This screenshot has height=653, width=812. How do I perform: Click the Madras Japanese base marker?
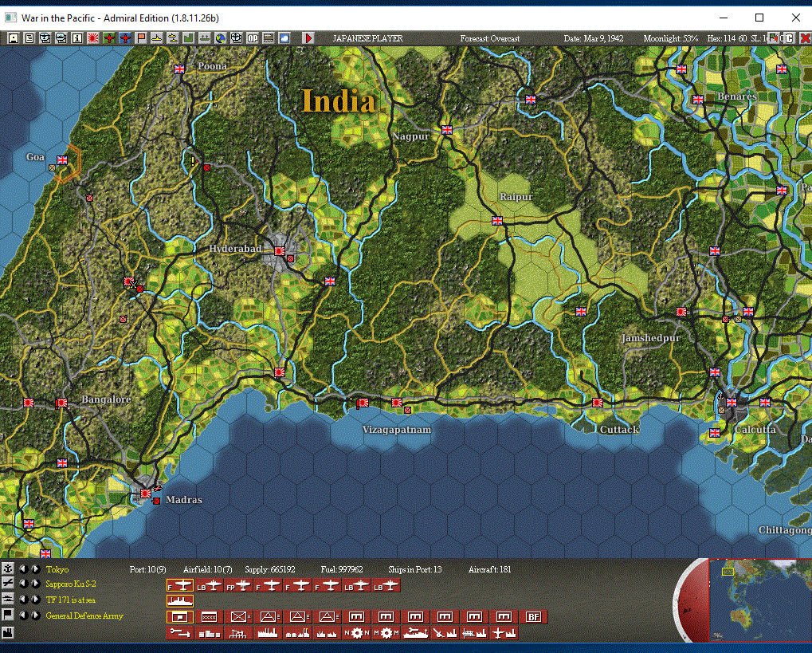point(146,493)
